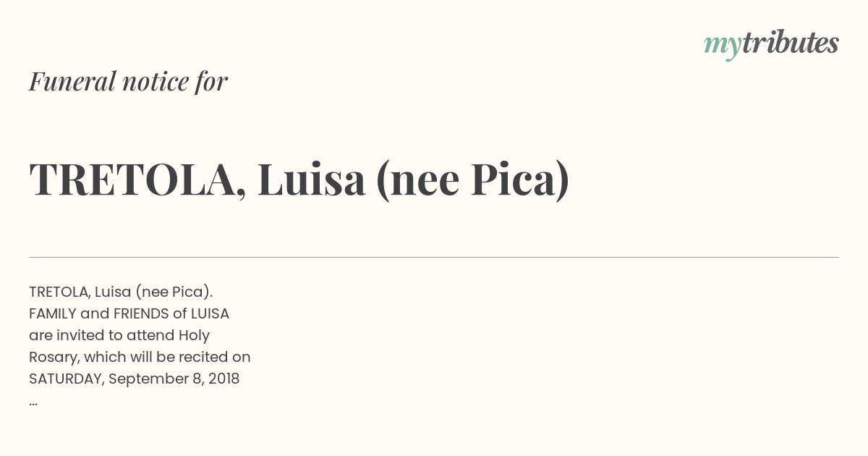Click the "Funeral notice for" italic subtitle

128,81
